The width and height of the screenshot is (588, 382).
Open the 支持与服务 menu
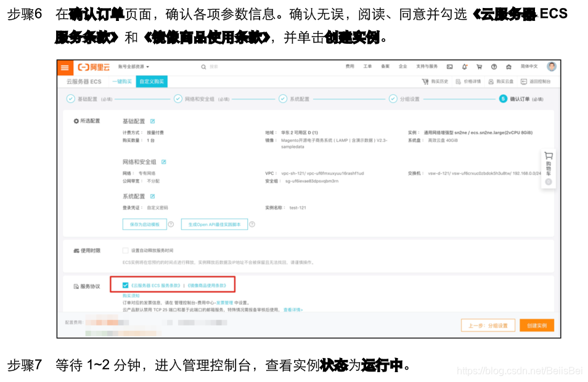coord(427,67)
